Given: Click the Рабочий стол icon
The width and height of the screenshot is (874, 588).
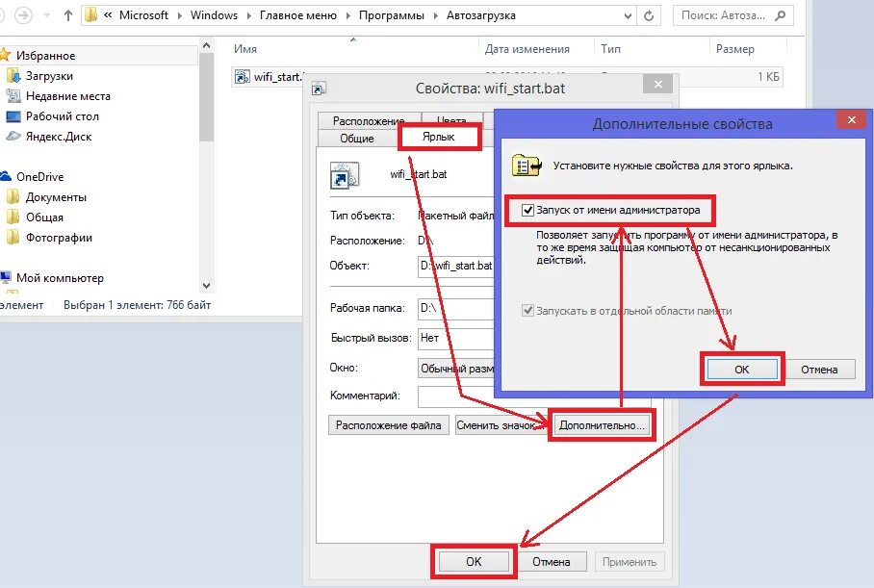Looking at the screenshot, I should tap(13, 116).
